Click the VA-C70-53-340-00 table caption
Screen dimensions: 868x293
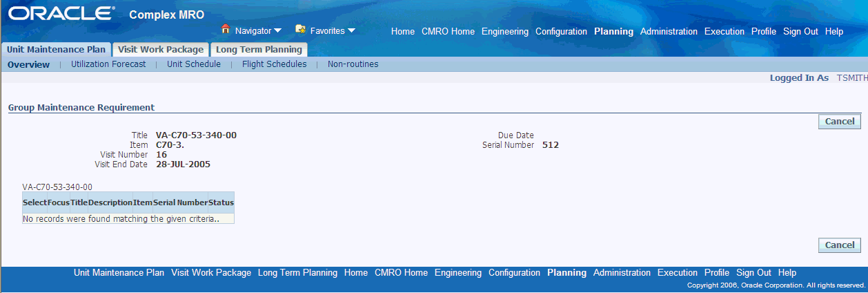[x=57, y=187]
